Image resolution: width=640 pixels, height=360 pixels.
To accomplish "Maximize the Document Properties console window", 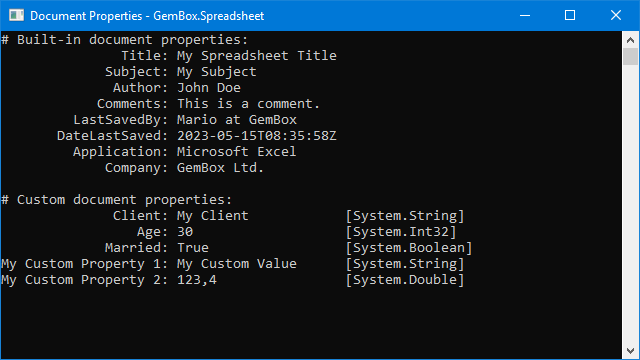I will [x=570, y=16].
